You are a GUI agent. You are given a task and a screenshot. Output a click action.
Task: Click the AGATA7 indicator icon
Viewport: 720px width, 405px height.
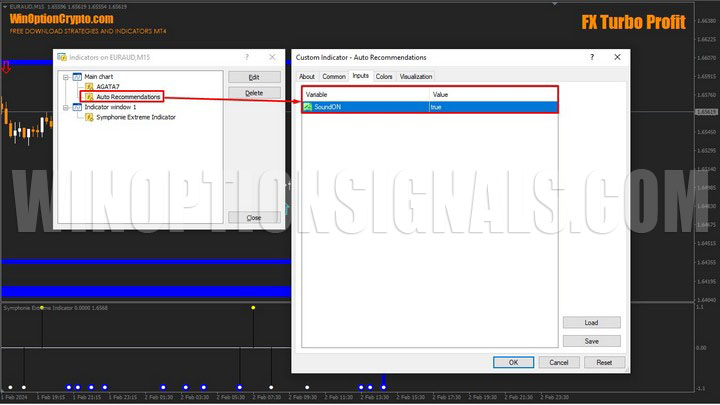tap(89, 86)
